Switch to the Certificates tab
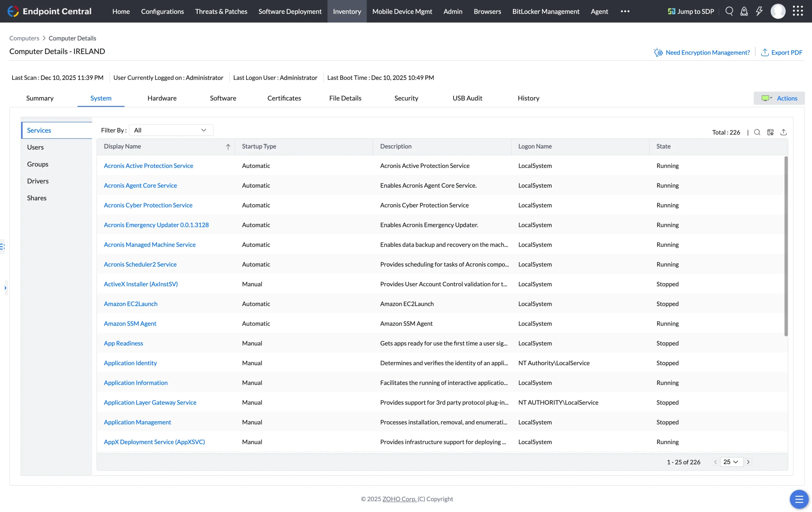The width and height of the screenshot is (812, 512). (x=284, y=98)
